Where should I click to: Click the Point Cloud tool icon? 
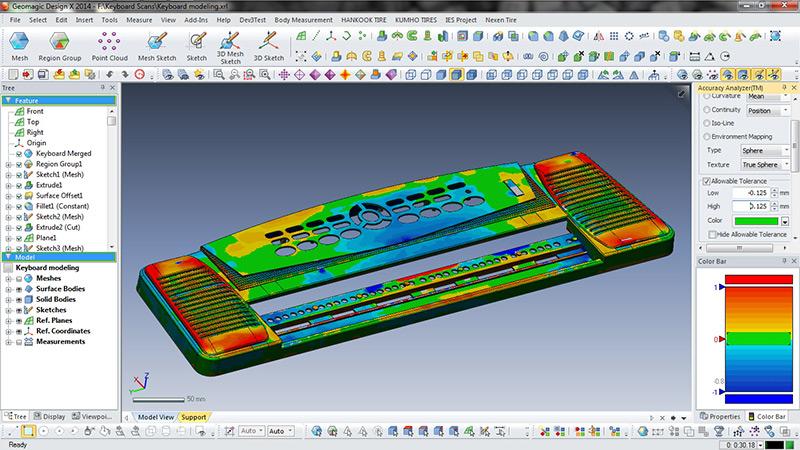point(110,43)
